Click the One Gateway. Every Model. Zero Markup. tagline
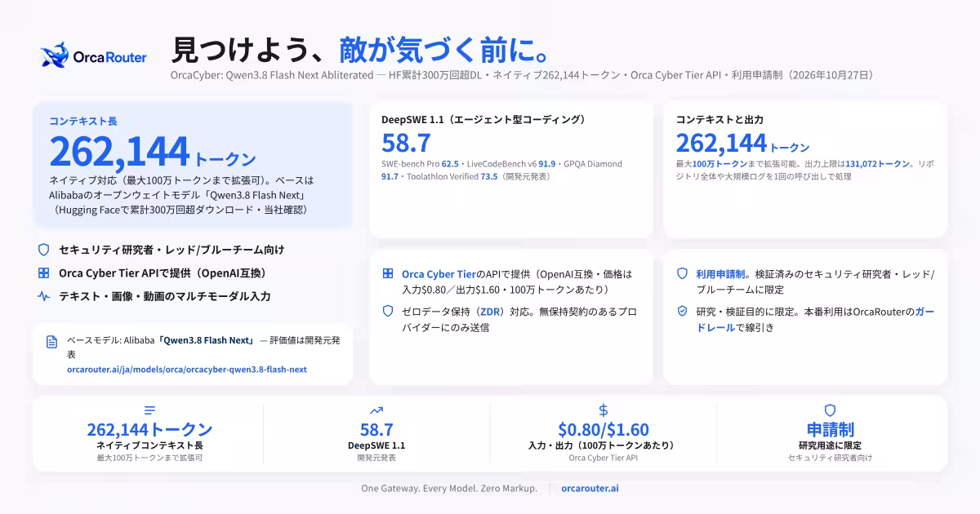 (449, 488)
